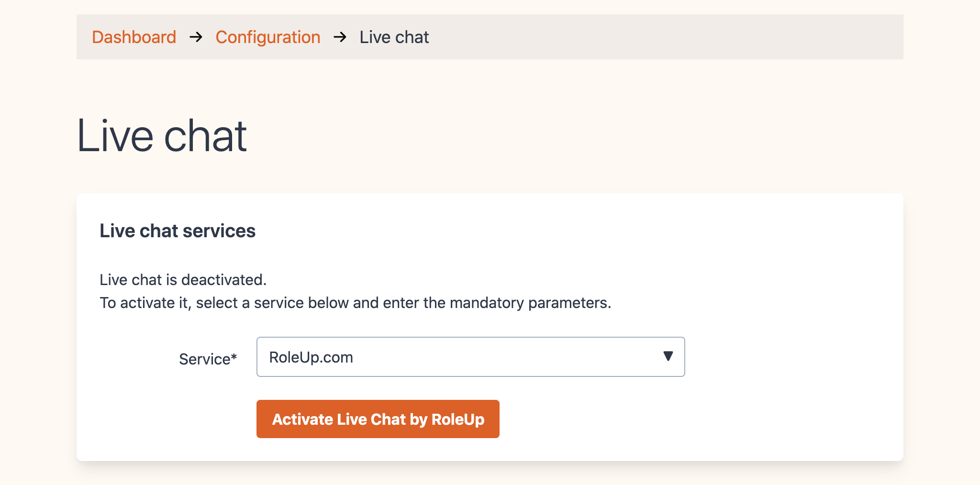This screenshot has width=980, height=485.
Task: Go to the Dashboard breadcrumb link
Action: point(134,37)
